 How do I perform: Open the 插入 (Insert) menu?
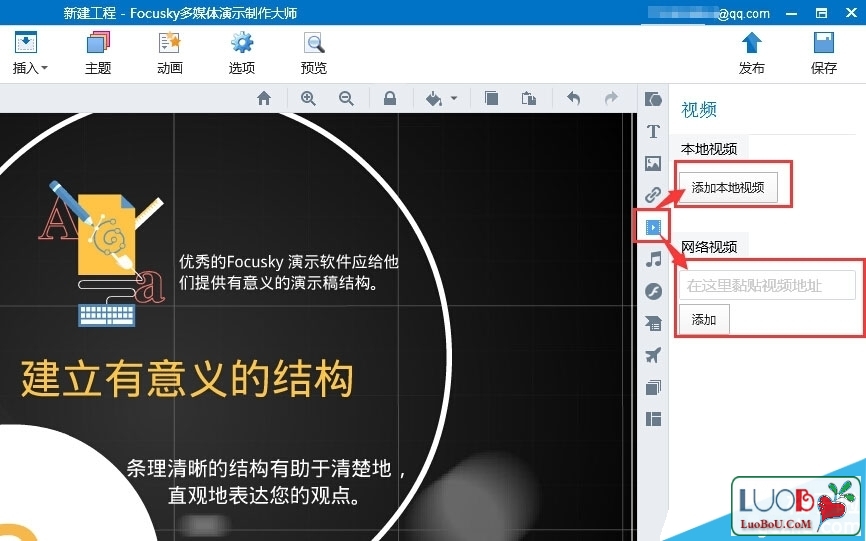tap(29, 53)
